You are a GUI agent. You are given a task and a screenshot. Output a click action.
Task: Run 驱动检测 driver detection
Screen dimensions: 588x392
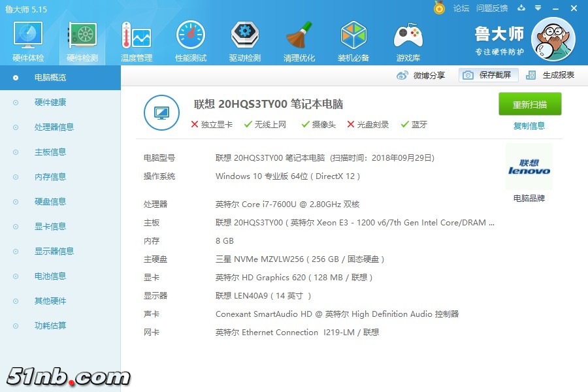(x=244, y=39)
